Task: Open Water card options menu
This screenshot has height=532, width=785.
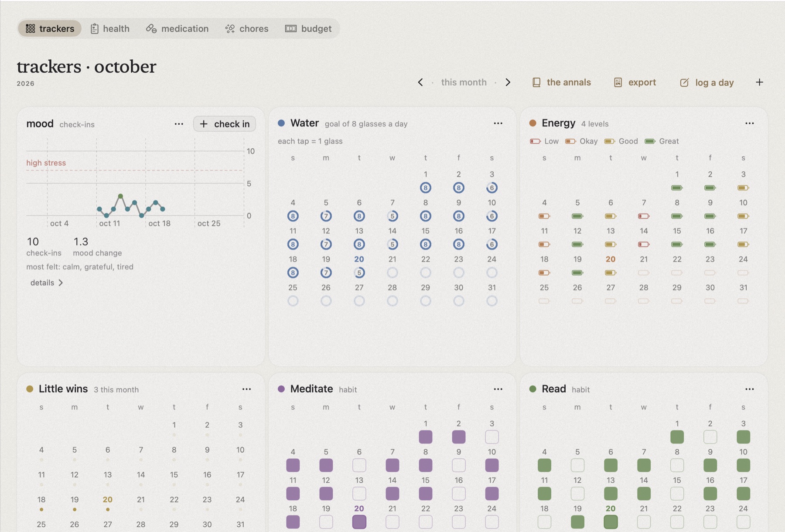Action: [498, 123]
